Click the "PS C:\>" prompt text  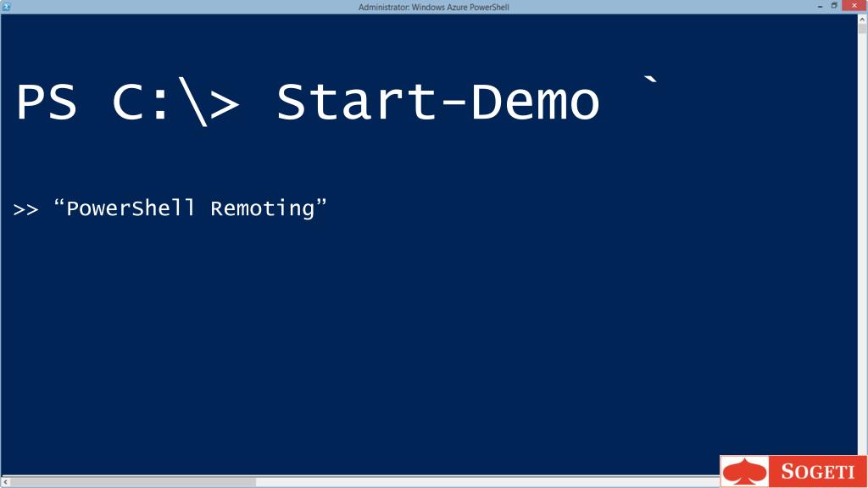(128, 103)
